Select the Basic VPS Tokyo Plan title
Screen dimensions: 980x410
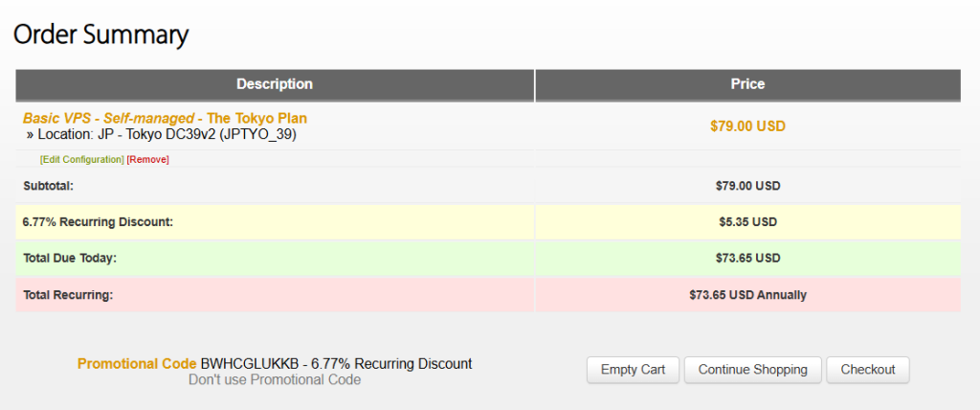pyautogui.click(x=166, y=118)
